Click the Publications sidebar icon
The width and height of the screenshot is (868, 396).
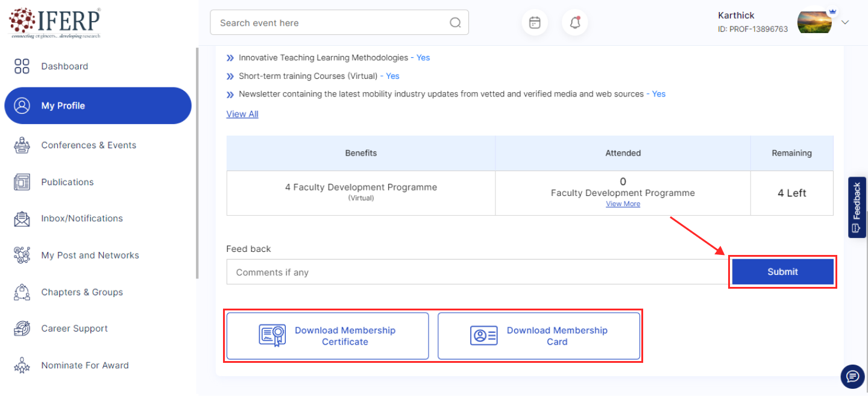click(22, 182)
